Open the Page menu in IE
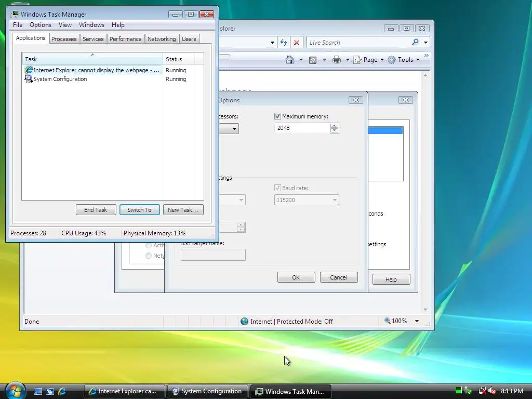The image size is (532, 399). tap(369, 60)
